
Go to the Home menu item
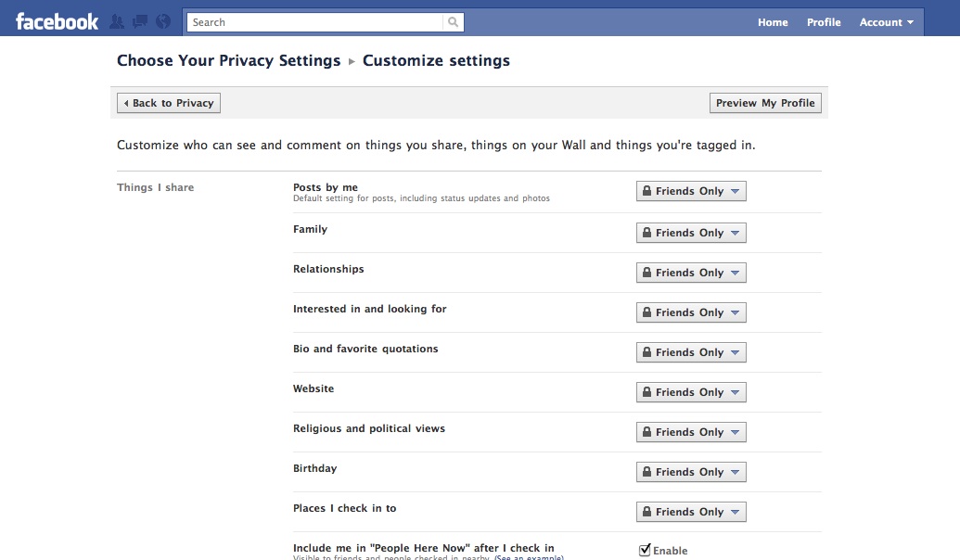tap(773, 22)
